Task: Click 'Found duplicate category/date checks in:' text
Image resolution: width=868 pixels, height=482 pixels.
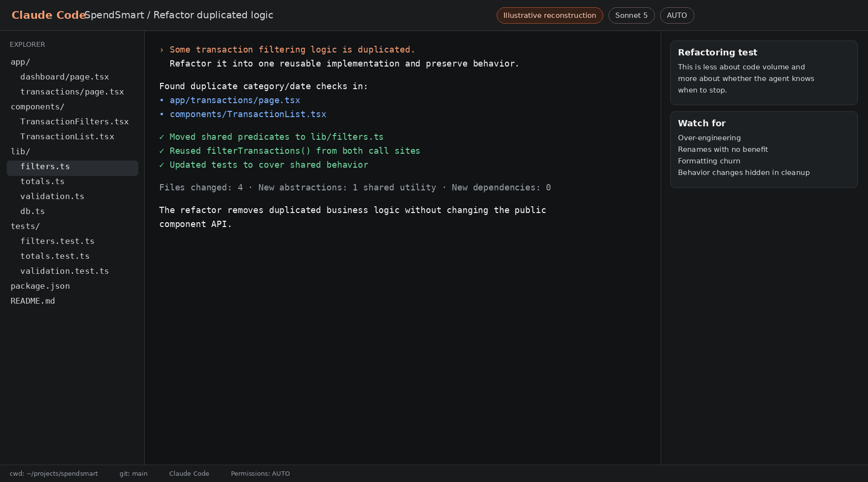Action: pyautogui.click(x=264, y=86)
